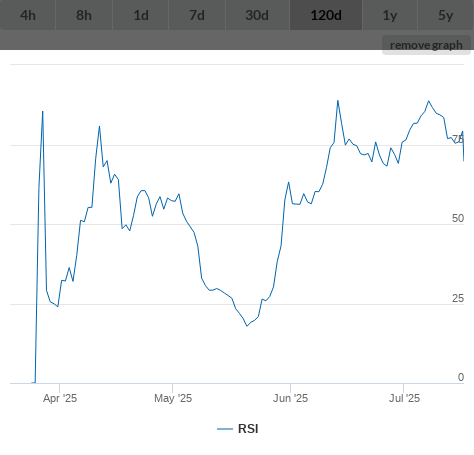The height and width of the screenshot is (455, 474).
Task: Open the 1y time range
Action: (390, 15)
